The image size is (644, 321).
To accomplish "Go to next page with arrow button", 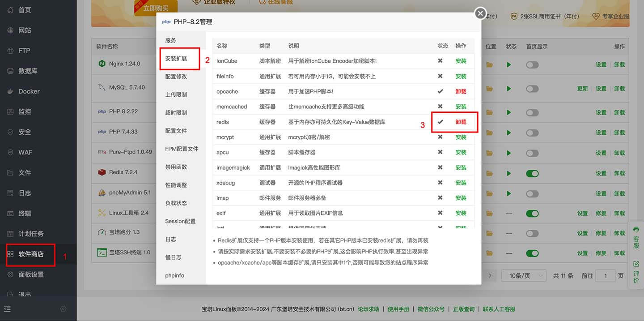I will click(x=490, y=276).
